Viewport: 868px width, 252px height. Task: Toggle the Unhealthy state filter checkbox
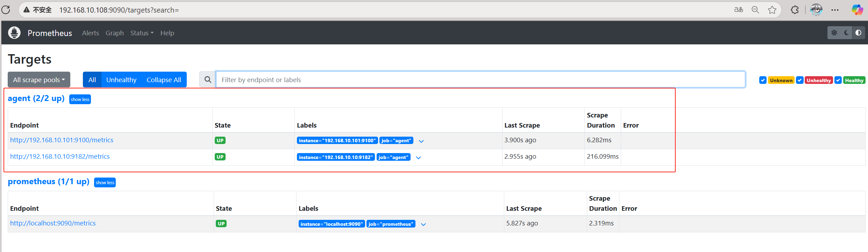(799, 80)
